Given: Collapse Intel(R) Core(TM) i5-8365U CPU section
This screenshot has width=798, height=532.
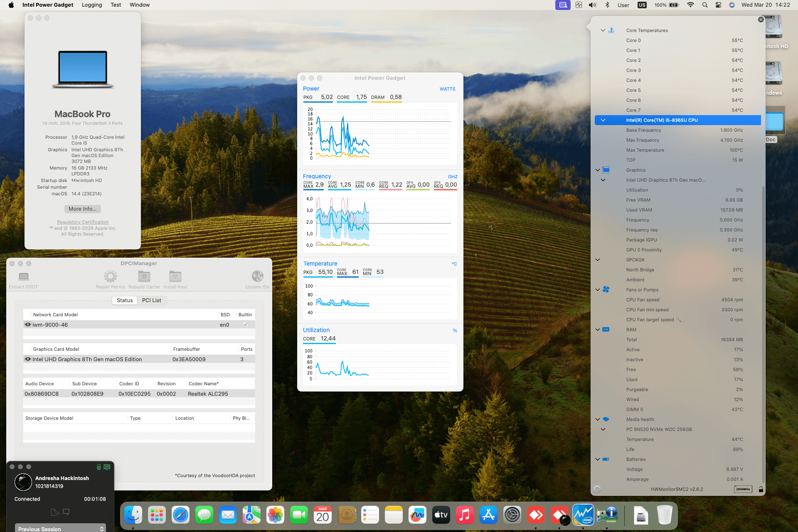Looking at the screenshot, I should [x=603, y=120].
